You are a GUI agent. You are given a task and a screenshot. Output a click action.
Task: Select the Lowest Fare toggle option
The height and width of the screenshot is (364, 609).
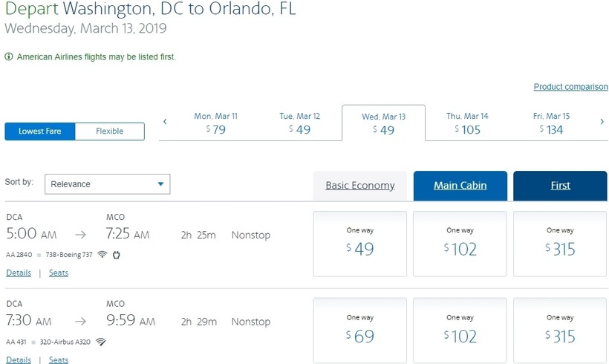40,131
